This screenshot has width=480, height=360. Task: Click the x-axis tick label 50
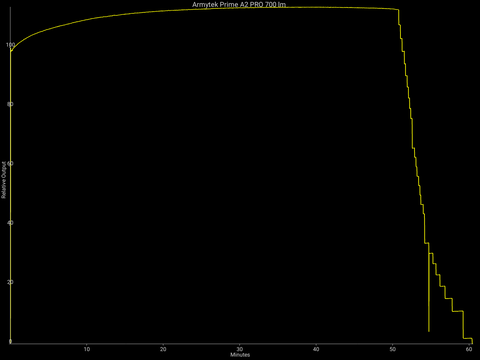point(393,349)
